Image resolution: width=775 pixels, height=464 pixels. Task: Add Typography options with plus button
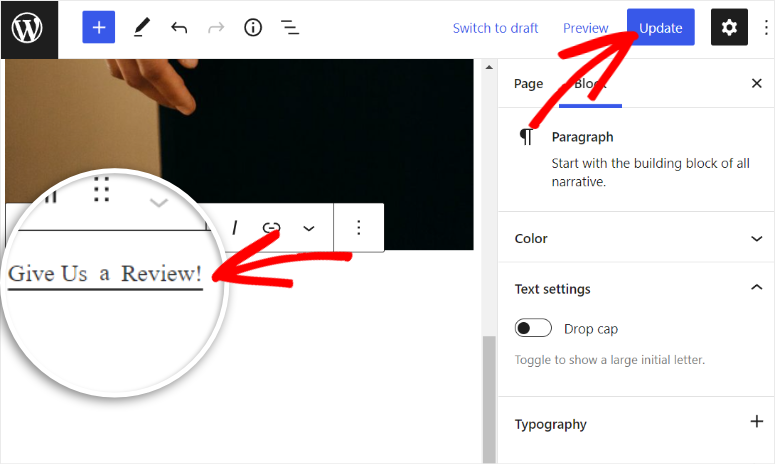tap(756, 423)
